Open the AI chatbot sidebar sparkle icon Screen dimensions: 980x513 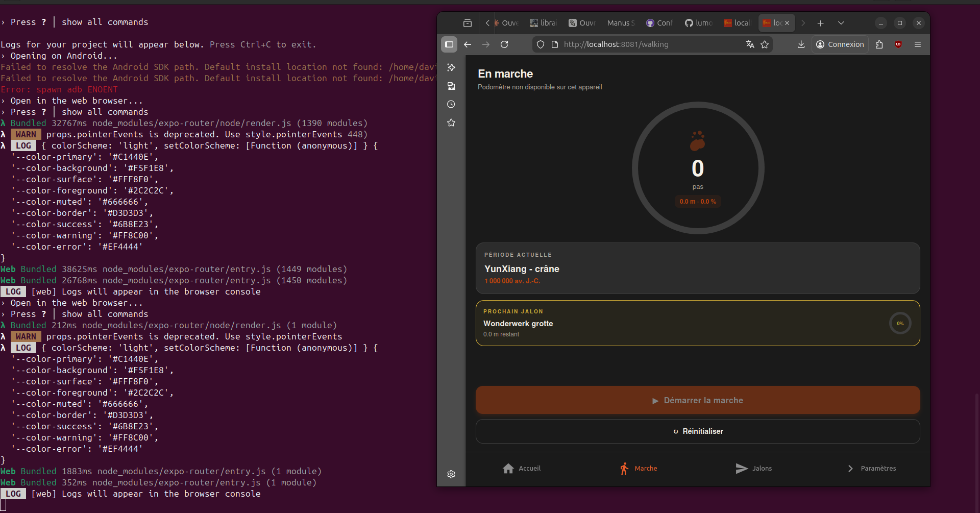pos(451,67)
